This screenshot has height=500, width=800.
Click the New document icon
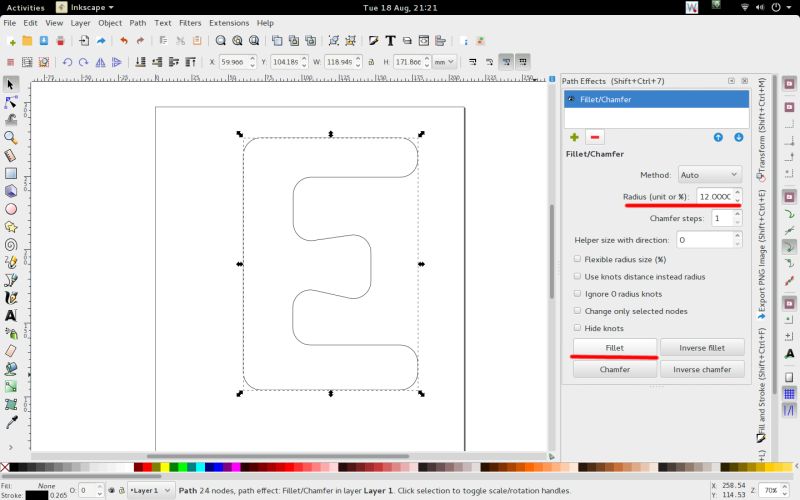coord(11,41)
